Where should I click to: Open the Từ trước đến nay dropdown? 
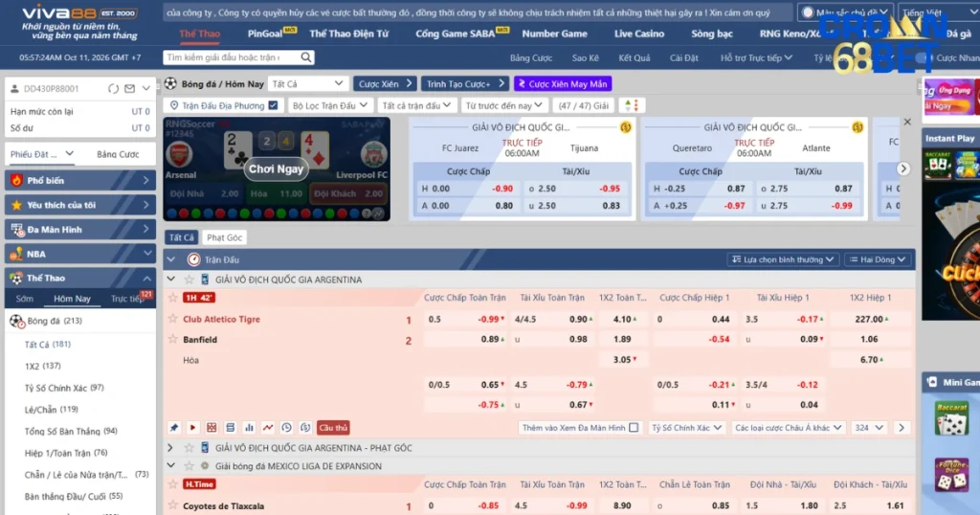503,105
